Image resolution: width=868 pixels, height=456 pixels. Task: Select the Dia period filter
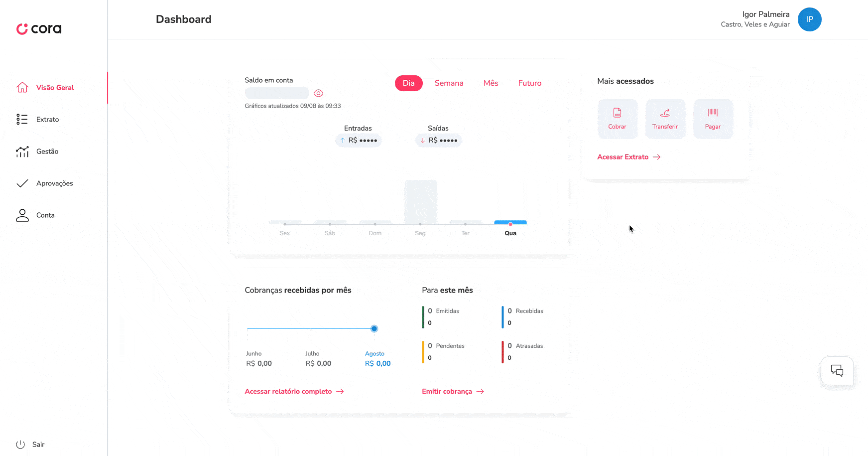tap(408, 83)
